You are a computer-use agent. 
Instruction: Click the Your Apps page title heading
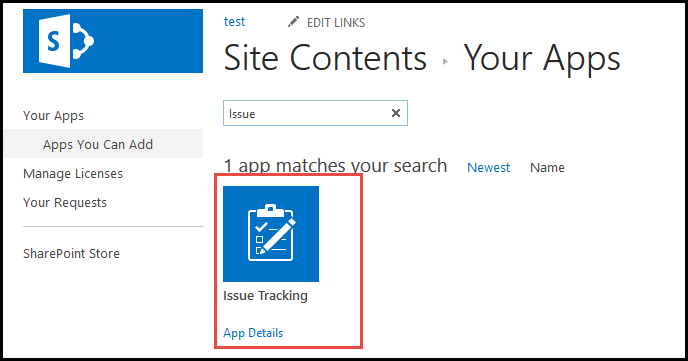[542, 59]
